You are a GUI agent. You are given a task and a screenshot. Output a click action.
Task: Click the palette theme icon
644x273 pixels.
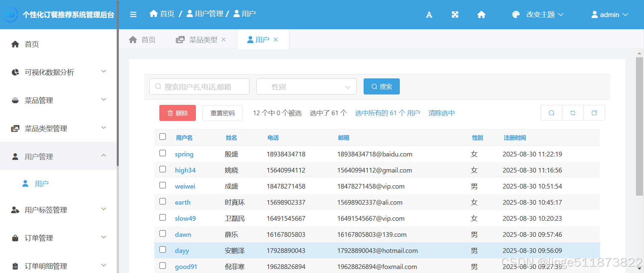pyautogui.click(x=516, y=14)
